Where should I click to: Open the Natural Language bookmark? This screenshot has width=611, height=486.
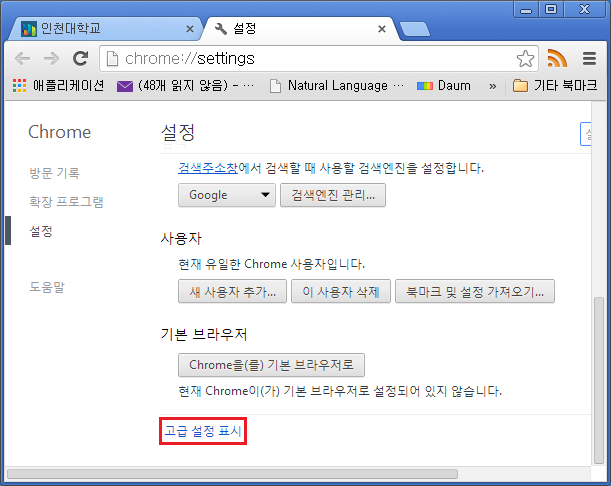tap(337, 85)
